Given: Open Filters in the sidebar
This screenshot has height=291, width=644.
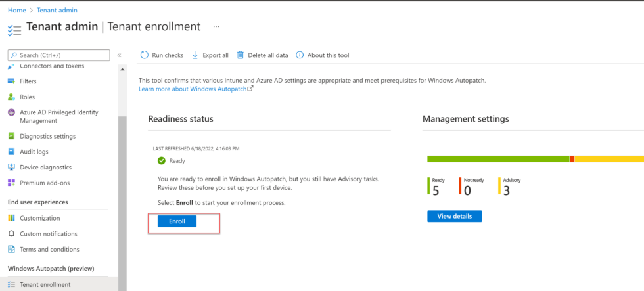Looking at the screenshot, I should tap(28, 81).
